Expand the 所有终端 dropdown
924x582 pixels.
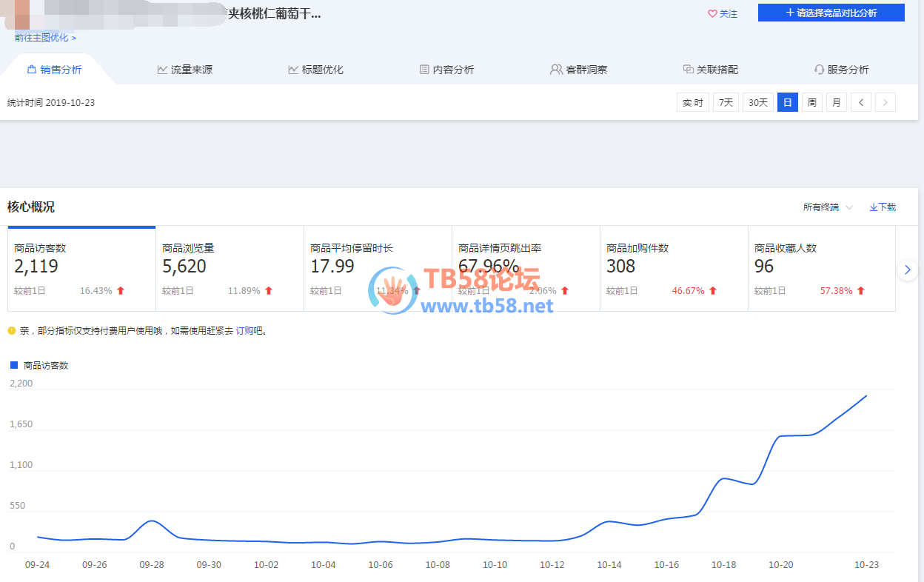(x=827, y=207)
